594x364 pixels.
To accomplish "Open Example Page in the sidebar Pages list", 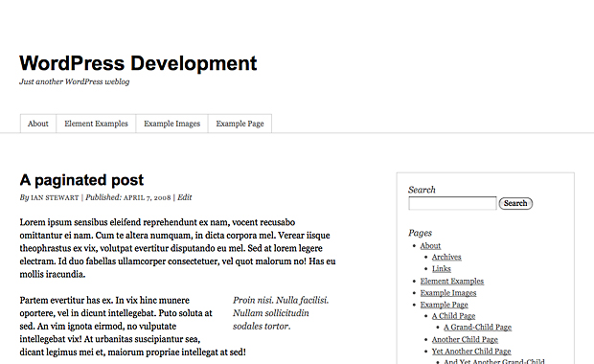I will [444, 305].
